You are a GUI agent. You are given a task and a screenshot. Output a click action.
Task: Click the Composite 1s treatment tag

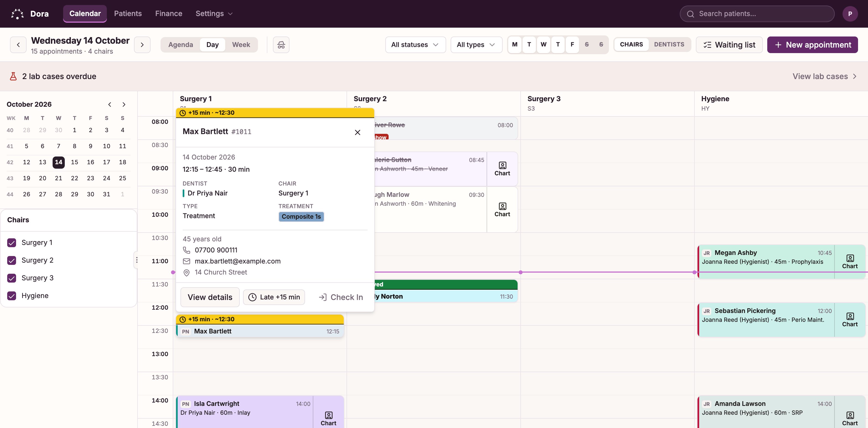coord(301,217)
